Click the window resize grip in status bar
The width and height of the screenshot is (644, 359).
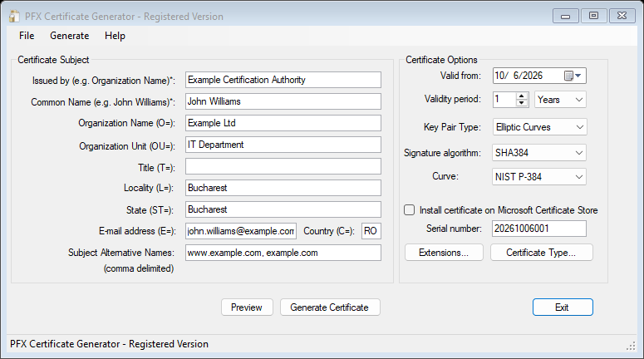[x=631, y=347]
